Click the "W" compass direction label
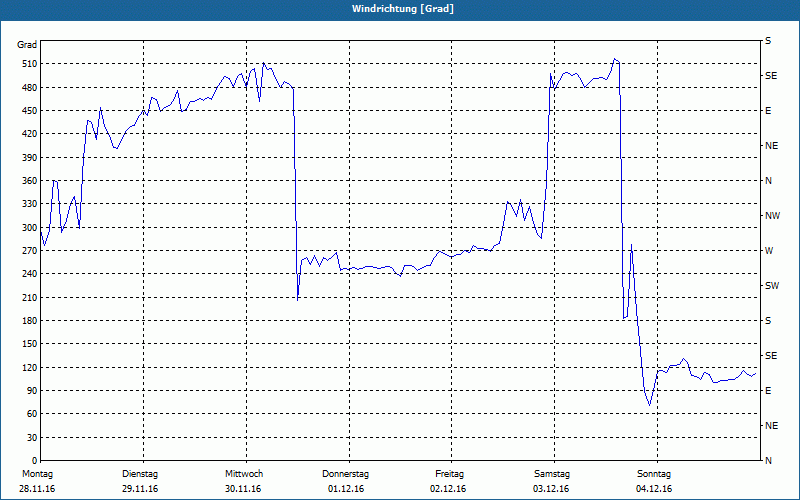The width and height of the screenshot is (800, 500). tap(769, 251)
